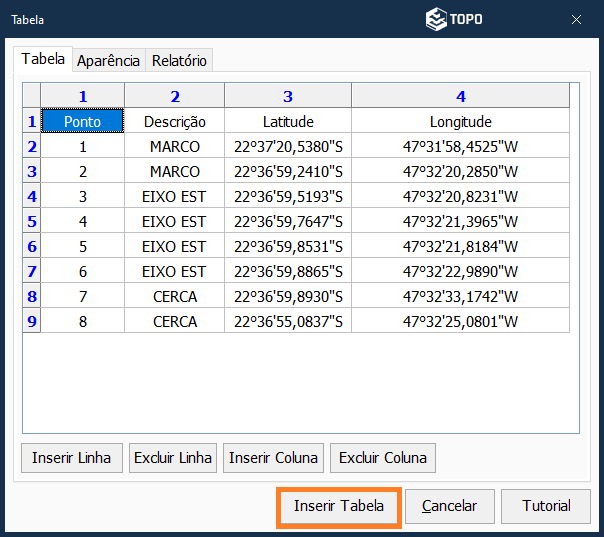The width and height of the screenshot is (604, 537).
Task: Open the Relatório tab
Action: click(179, 61)
